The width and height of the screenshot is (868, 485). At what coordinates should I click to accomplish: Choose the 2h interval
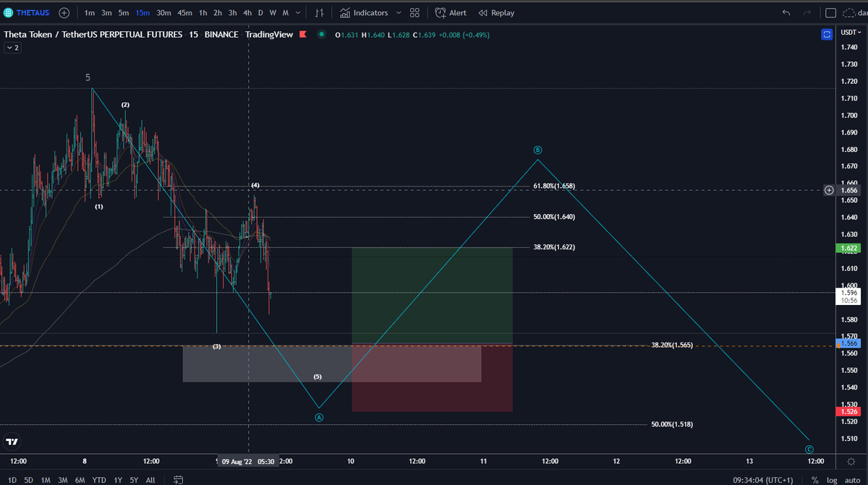click(x=218, y=12)
